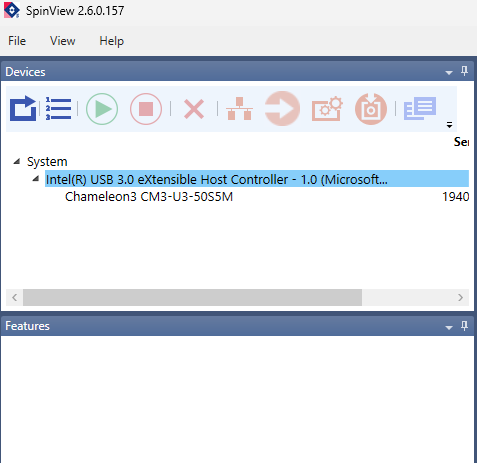477x463 pixels.
Task: Open the camera gear settings icon
Action: [x=327, y=109]
